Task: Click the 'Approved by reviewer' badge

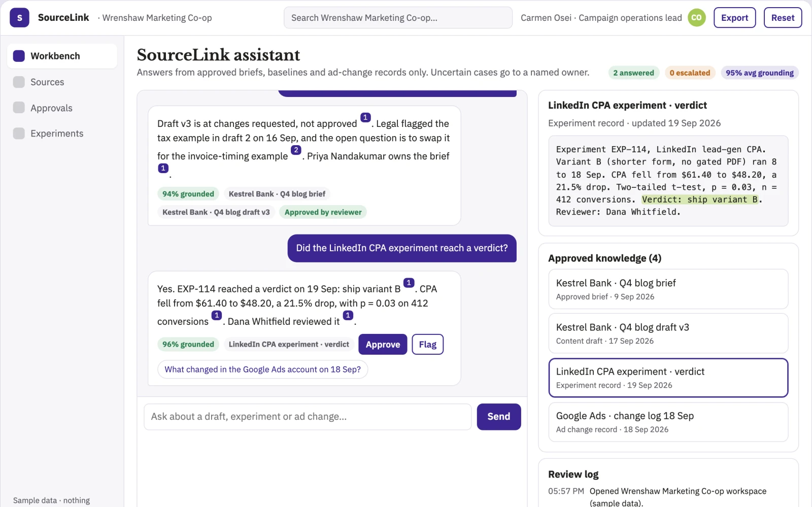Action: 323,212
